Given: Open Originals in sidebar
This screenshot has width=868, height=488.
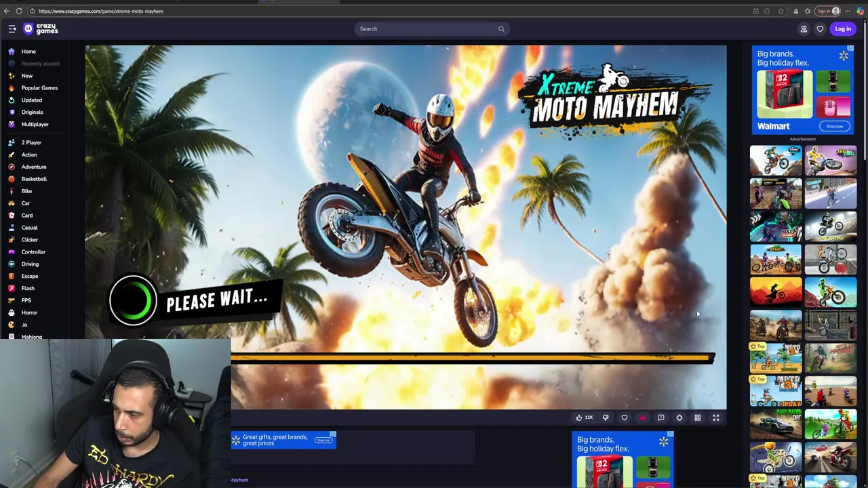Looking at the screenshot, I should click(x=32, y=113).
